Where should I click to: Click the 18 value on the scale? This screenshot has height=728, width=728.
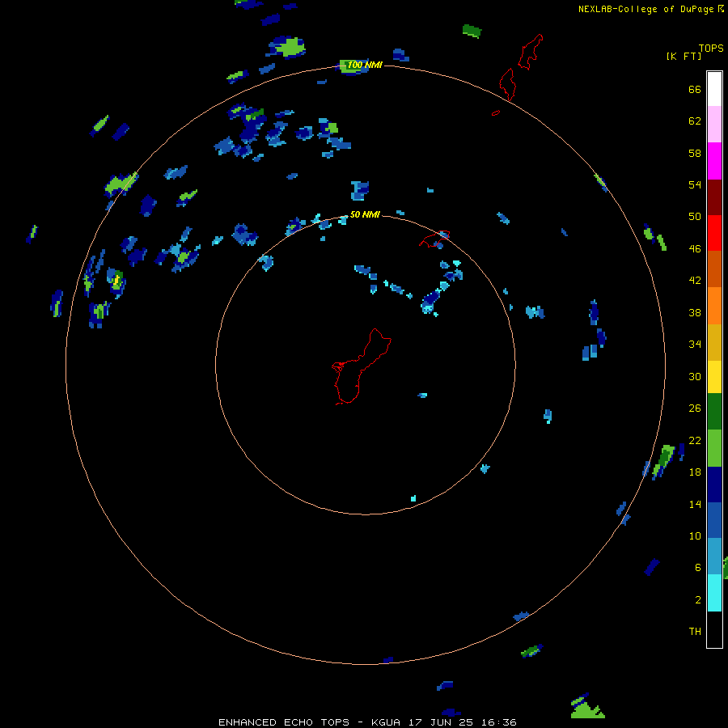695,472
